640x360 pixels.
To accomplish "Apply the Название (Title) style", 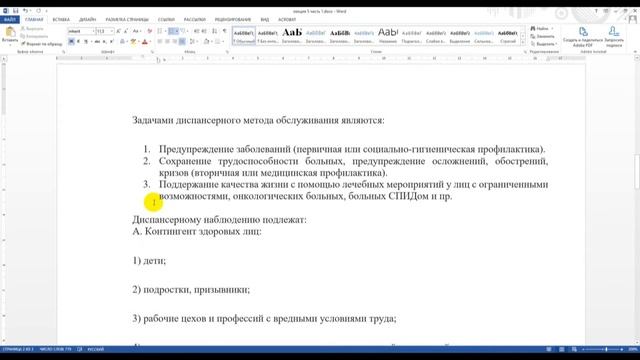I will click(x=388, y=36).
